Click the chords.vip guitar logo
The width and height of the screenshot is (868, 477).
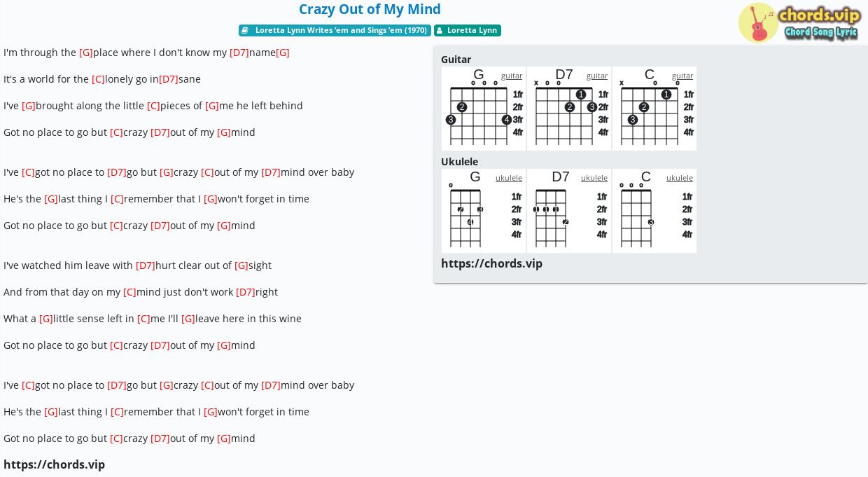pyautogui.click(x=799, y=22)
